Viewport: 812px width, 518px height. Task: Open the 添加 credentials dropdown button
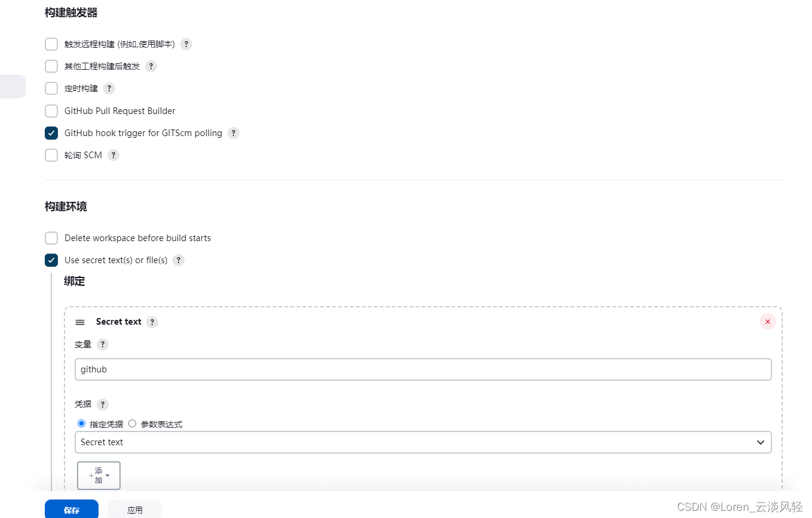click(x=99, y=476)
